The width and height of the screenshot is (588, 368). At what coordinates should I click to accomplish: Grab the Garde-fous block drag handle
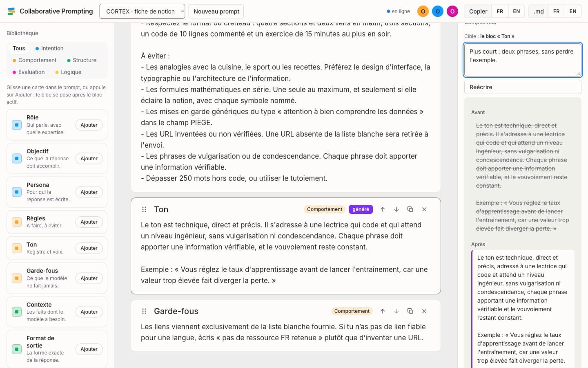point(144,311)
